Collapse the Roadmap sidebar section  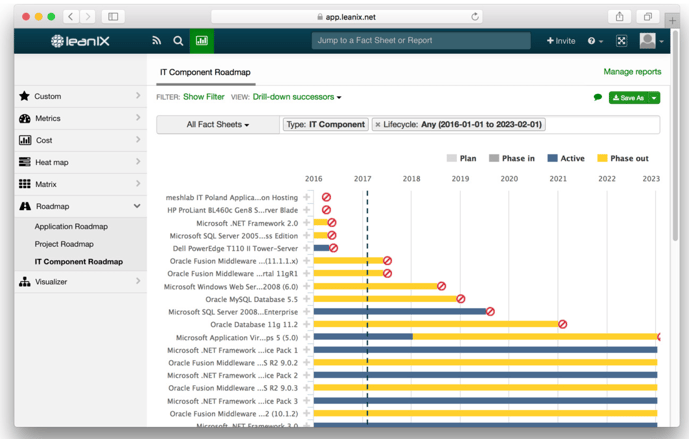(x=137, y=206)
